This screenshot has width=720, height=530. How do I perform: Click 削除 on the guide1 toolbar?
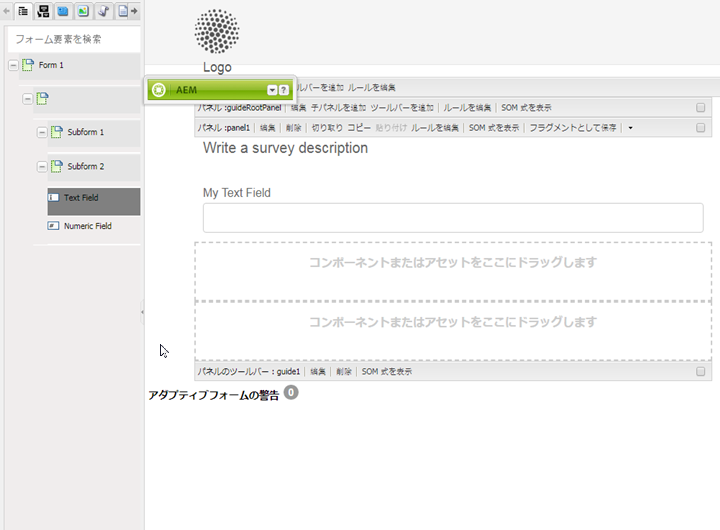pos(343,372)
